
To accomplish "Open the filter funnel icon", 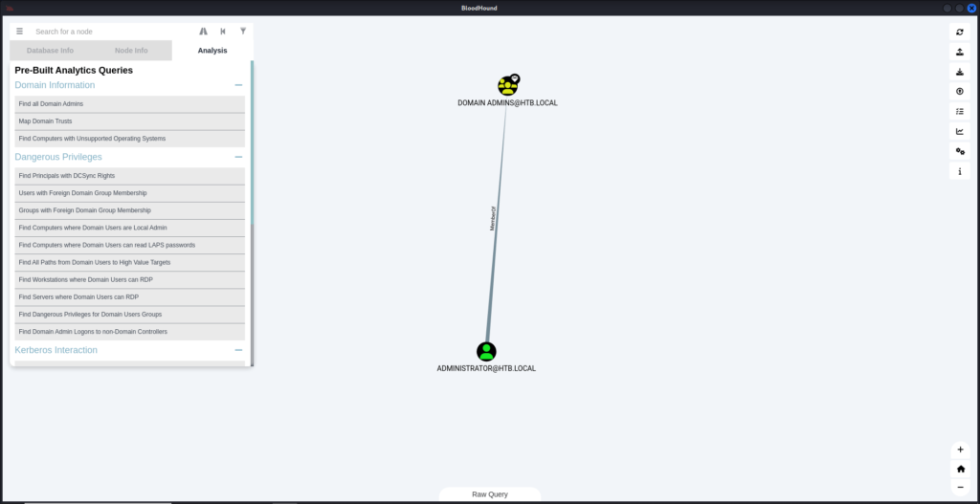I will 243,32.
